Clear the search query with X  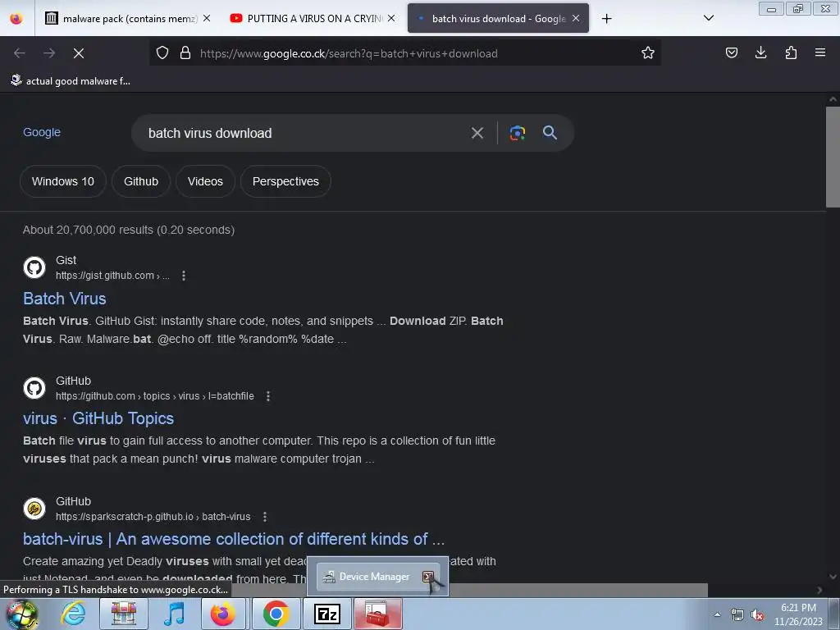[x=477, y=133]
